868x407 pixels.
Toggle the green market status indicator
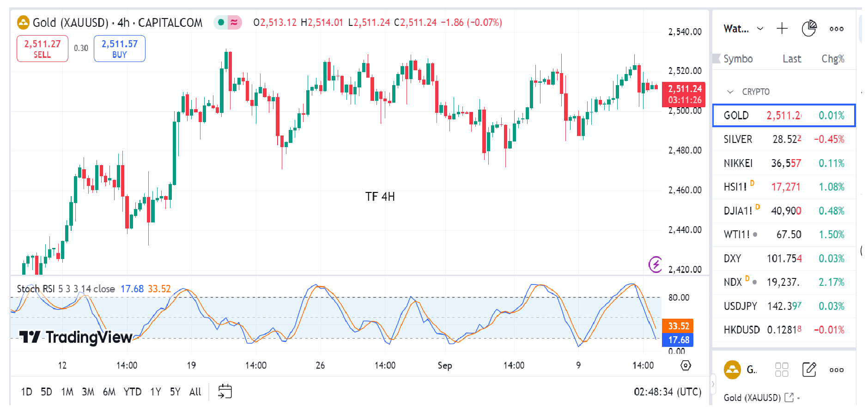pos(221,22)
